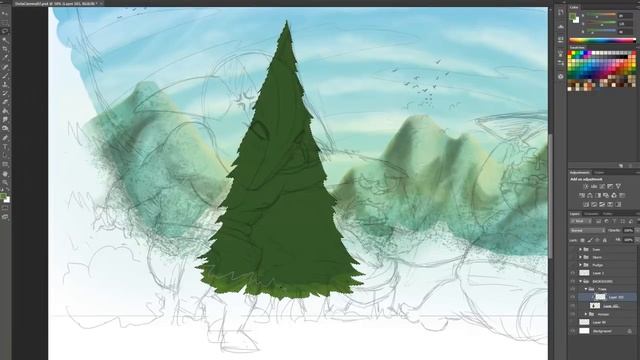The height and width of the screenshot is (360, 640).
Task: Add an Invert adjustment
Action: pos(586,204)
